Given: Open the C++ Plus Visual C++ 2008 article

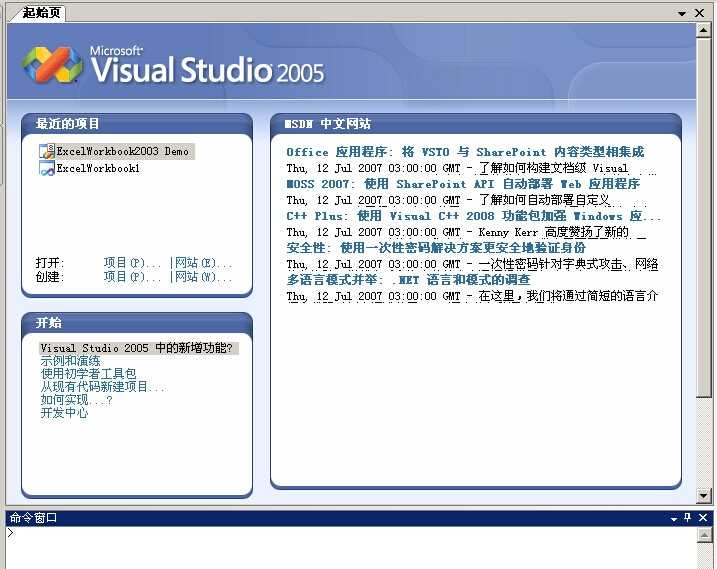Looking at the screenshot, I should pos(473,216).
